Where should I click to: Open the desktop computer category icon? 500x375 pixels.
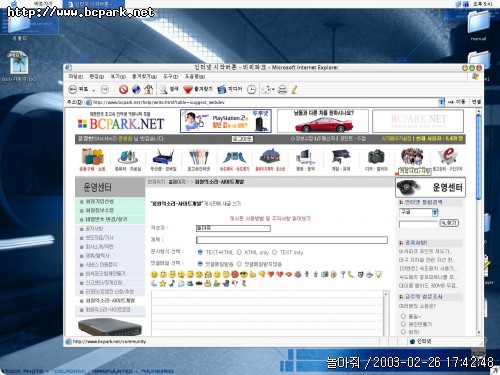tap(305, 157)
